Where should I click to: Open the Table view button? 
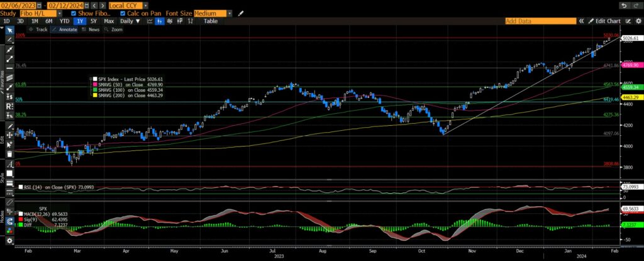(211, 21)
